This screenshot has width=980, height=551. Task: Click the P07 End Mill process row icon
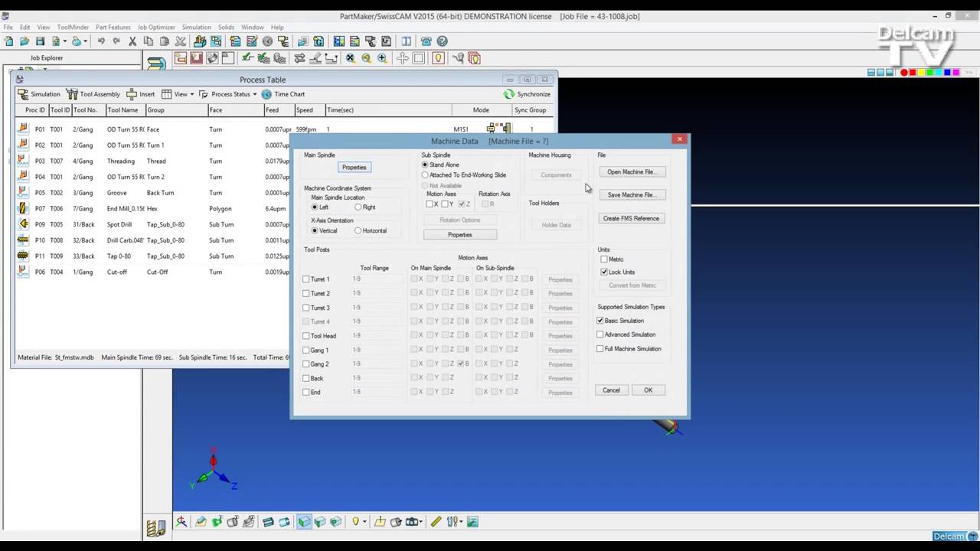tap(23, 208)
